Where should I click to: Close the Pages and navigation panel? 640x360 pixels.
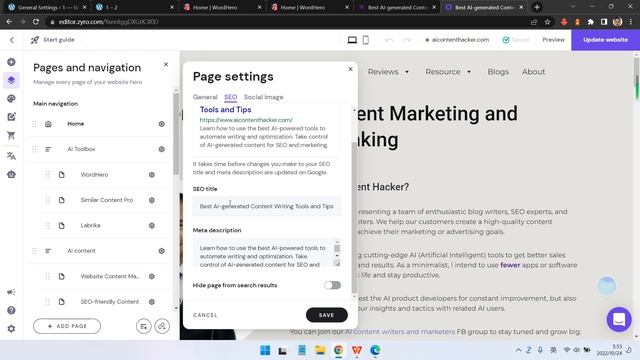tap(166, 64)
